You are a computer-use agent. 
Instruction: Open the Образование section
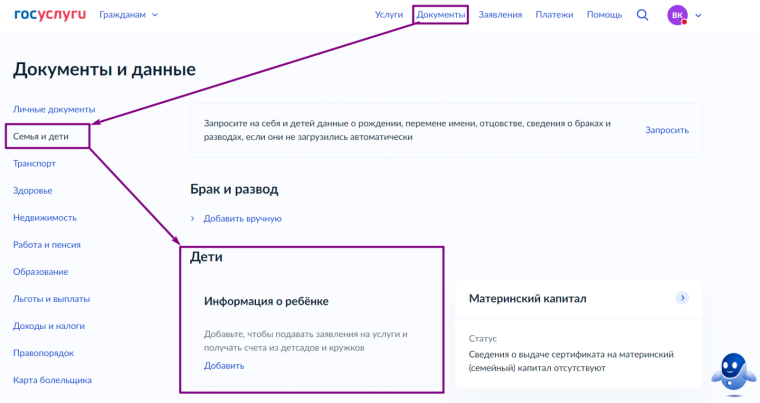[x=40, y=272]
